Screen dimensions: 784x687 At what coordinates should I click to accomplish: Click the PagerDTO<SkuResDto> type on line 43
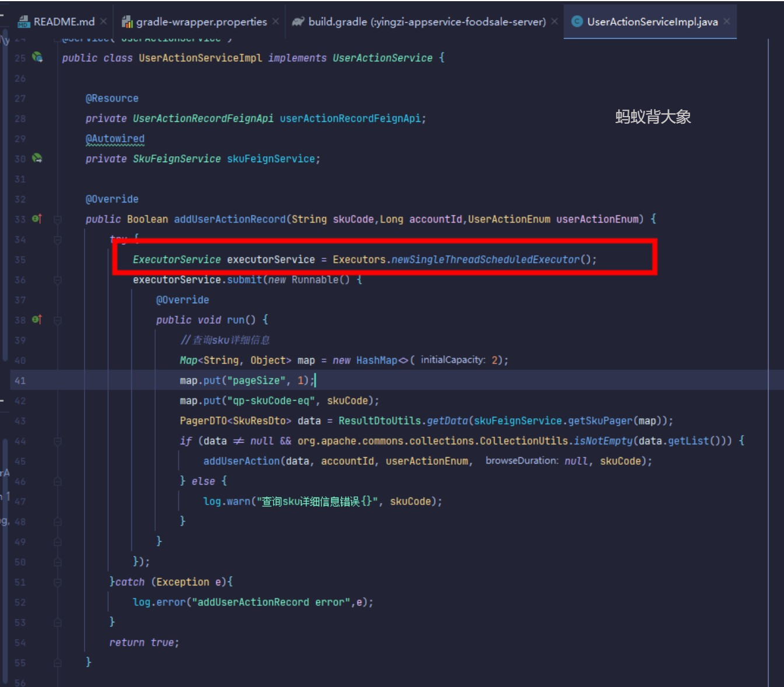tap(235, 421)
